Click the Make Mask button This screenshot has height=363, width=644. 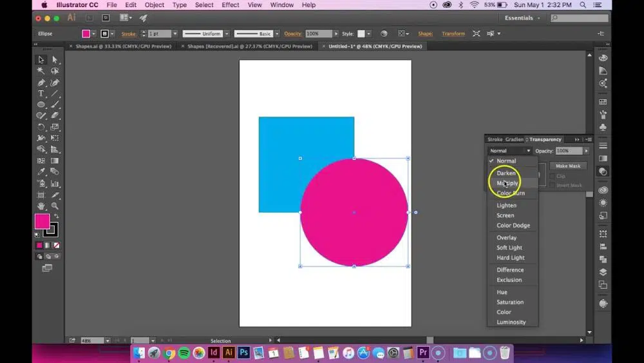point(568,166)
